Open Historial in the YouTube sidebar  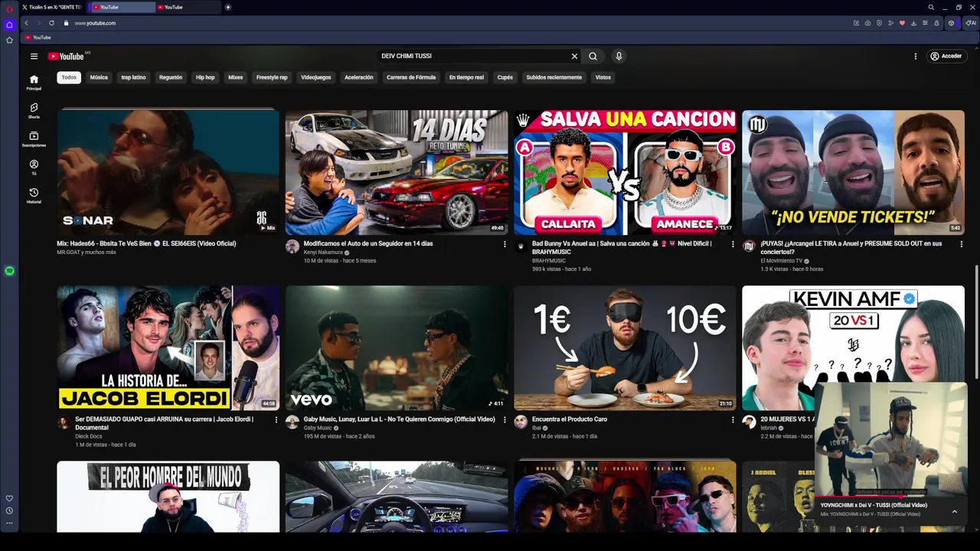34,196
